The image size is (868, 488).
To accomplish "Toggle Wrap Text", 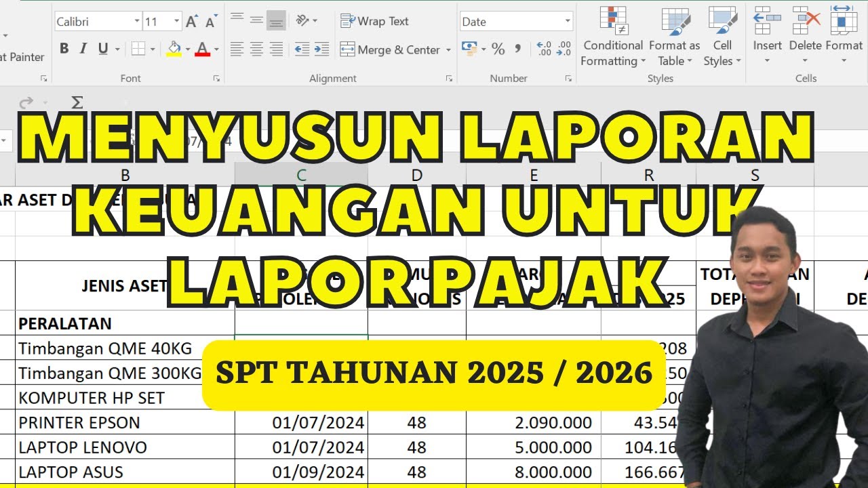I will [374, 21].
